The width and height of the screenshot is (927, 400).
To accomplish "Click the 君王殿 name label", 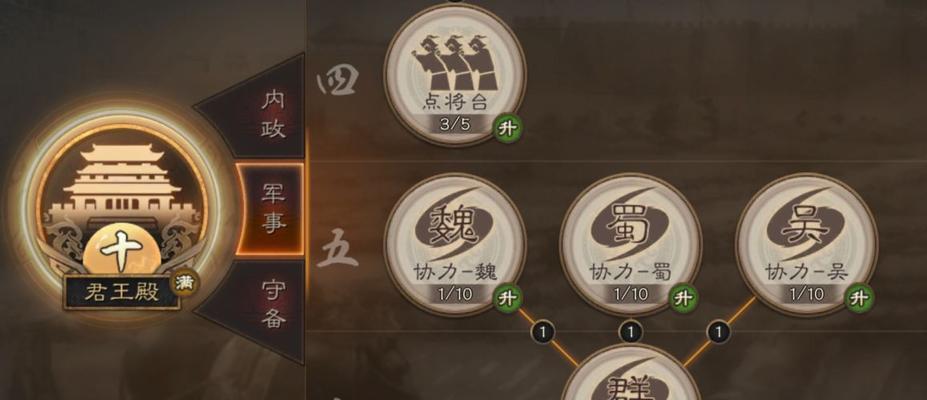I will pyautogui.click(x=121, y=292).
